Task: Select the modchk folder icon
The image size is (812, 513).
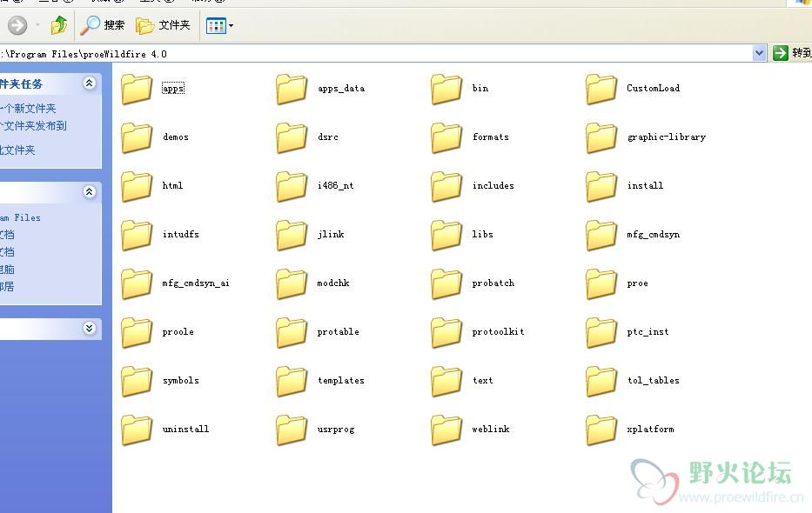Action: (x=292, y=284)
